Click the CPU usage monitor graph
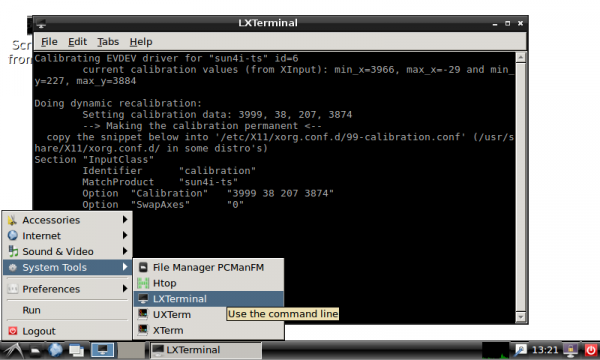The width and height of the screenshot is (600, 360). point(496,350)
